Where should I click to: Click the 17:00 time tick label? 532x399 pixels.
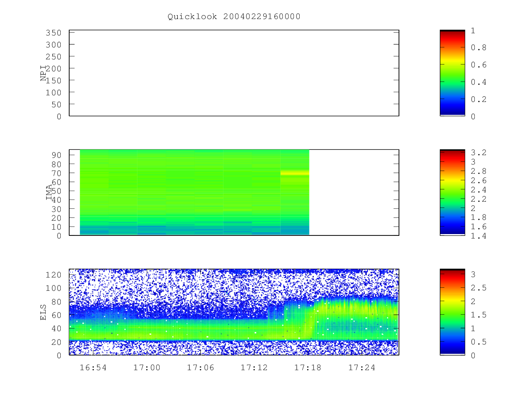point(147,368)
